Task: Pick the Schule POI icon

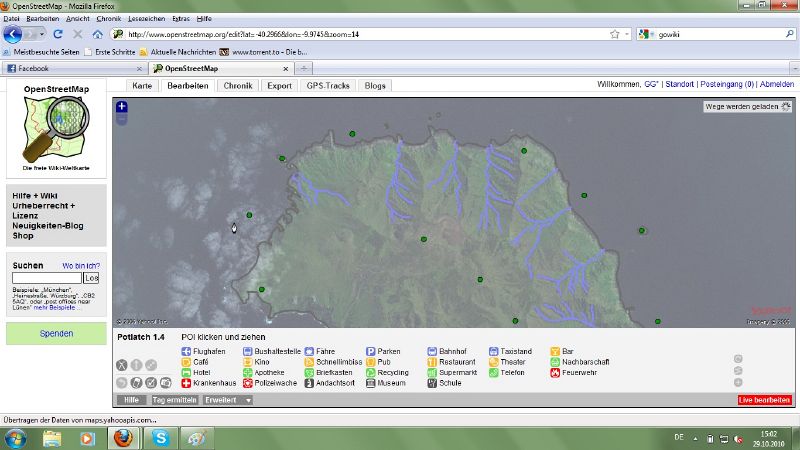Action: 432,383
